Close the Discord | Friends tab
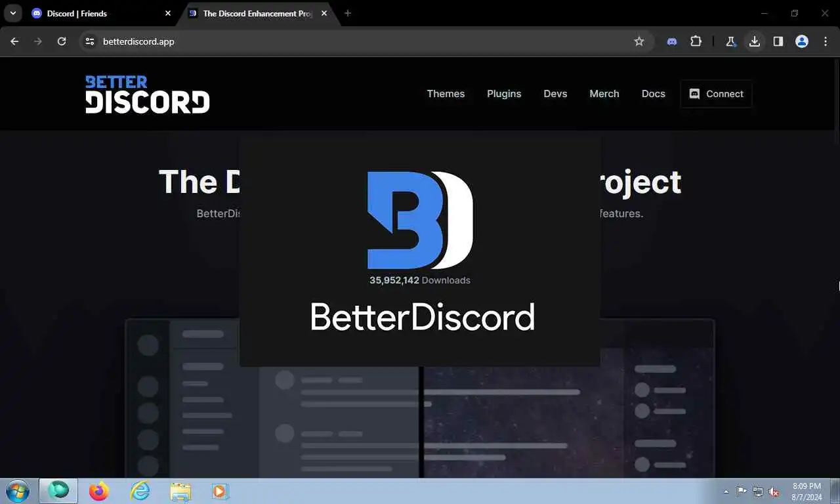Viewport: 840px width, 504px height. click(x=168, y=13)
